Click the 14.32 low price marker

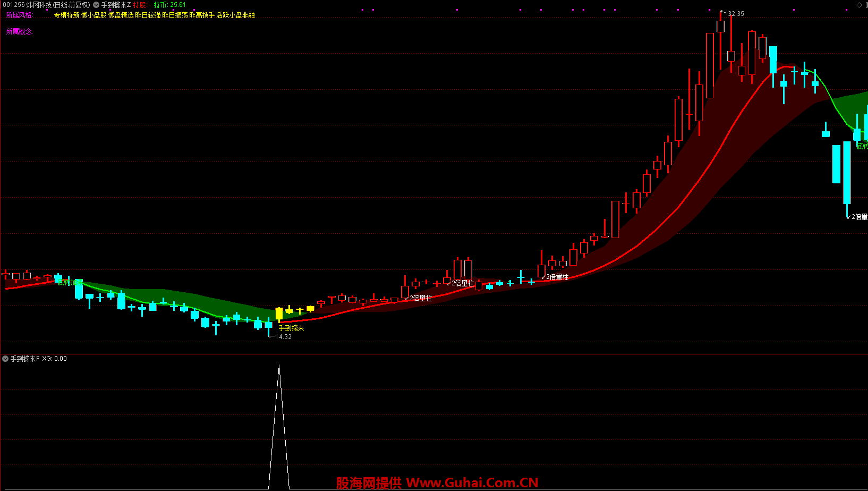(283, 337)
